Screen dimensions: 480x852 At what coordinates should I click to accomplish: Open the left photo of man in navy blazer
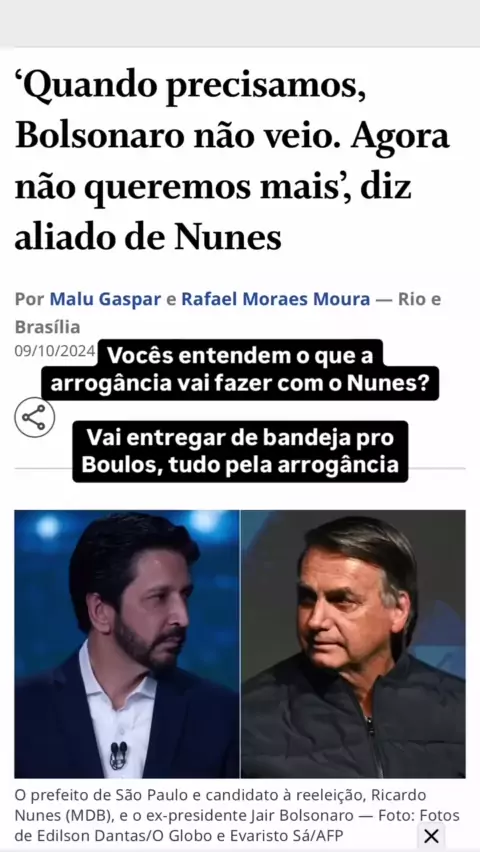click(x=127, y=644)
